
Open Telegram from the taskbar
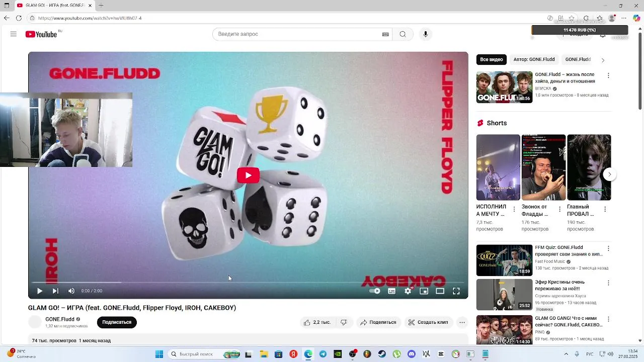tap(323, 354)
